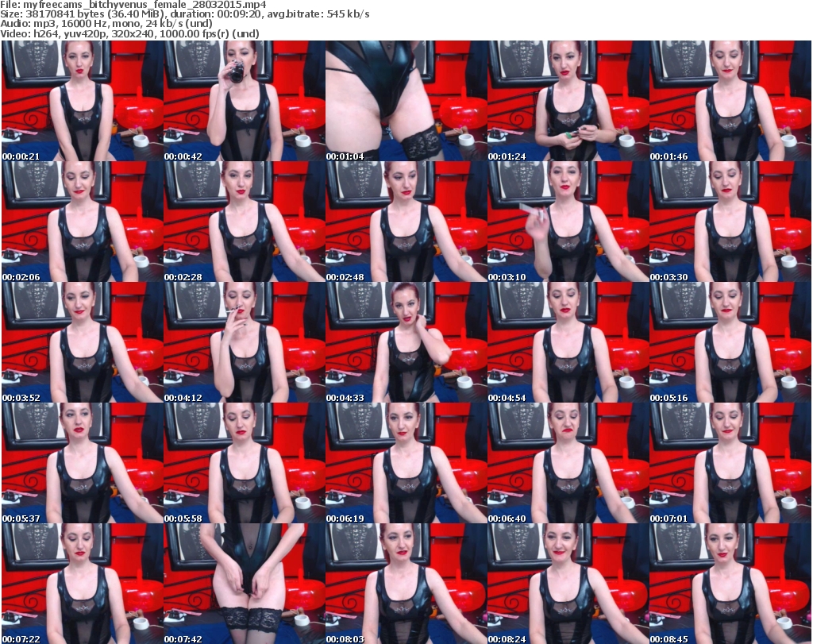
Task: Click the 00:08:03 thumbnail
Action: (x=406, y=584)
